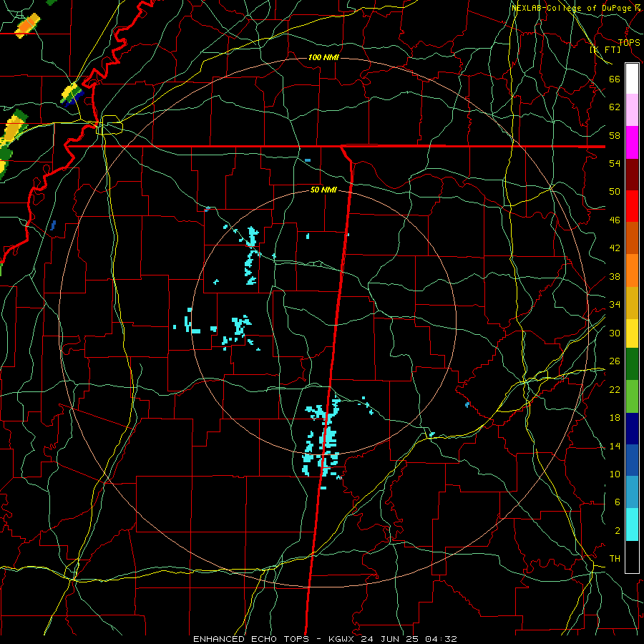Click the '100 NMI' range ring label

point(323,57)
